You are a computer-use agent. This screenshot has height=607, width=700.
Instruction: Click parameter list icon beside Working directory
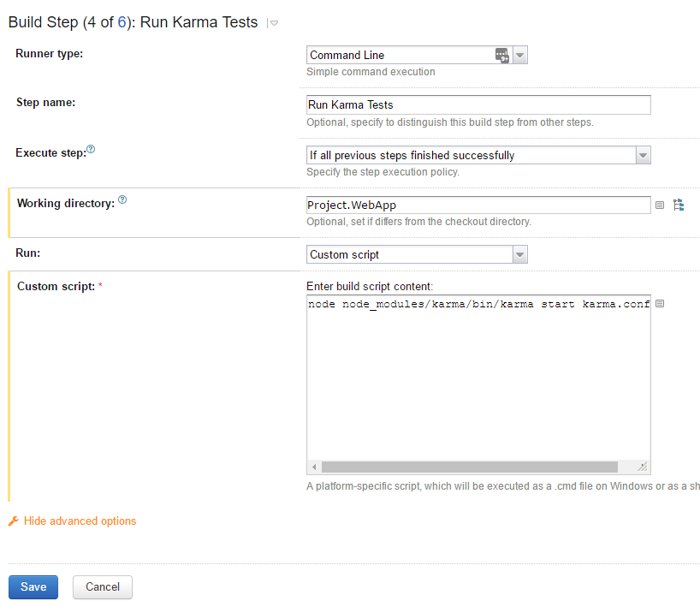pos(660,205)
